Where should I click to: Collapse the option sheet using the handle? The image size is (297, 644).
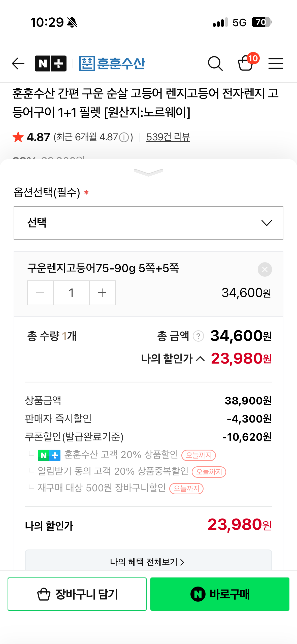tap(148, 172)
